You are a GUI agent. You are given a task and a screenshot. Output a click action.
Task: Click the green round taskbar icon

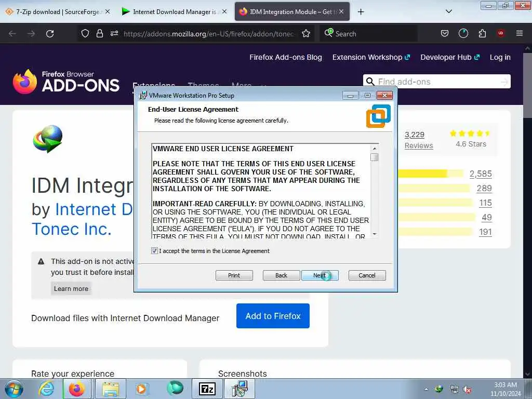175,388
